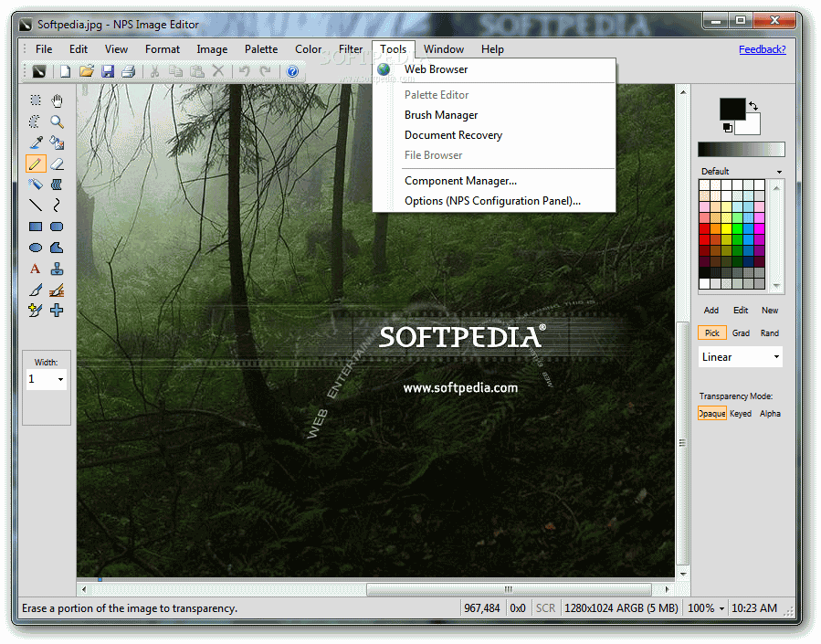Select the pencil tool
821x644 pixels.
[x=36, y=164]
